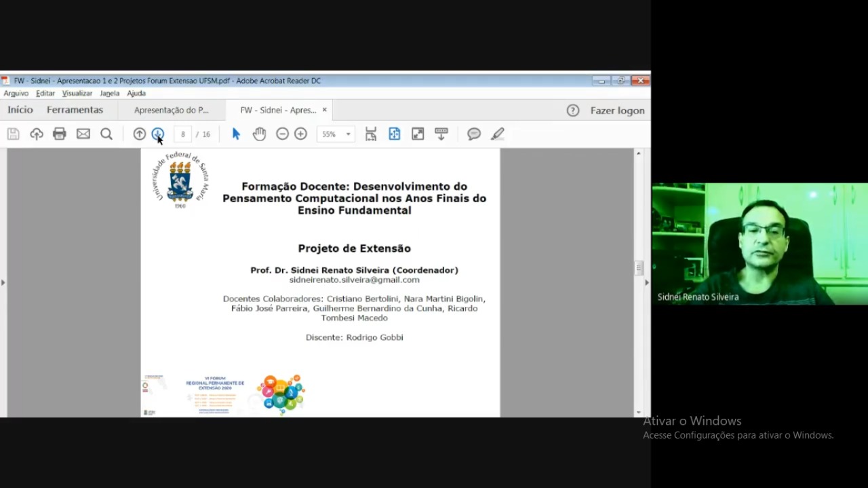Add a sticky note comment
The image size is (868, 488).
(474, 134)
